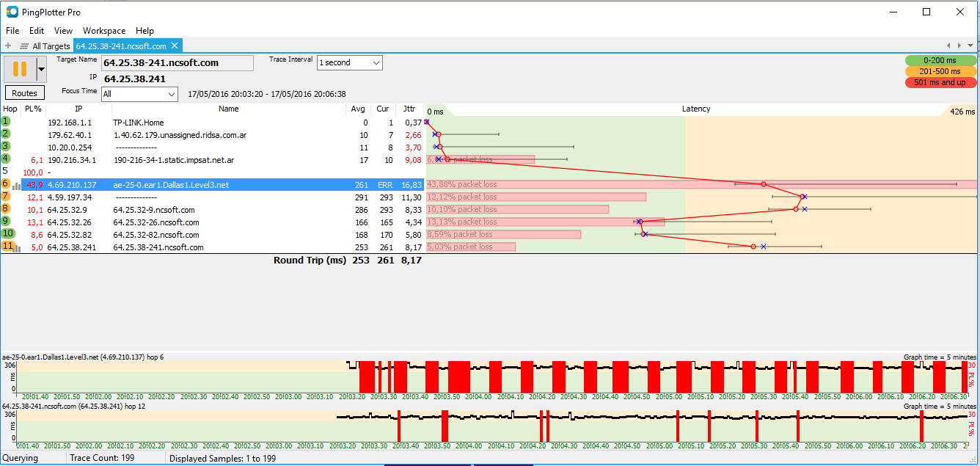Sort by the Hop column header

point(10,109)
